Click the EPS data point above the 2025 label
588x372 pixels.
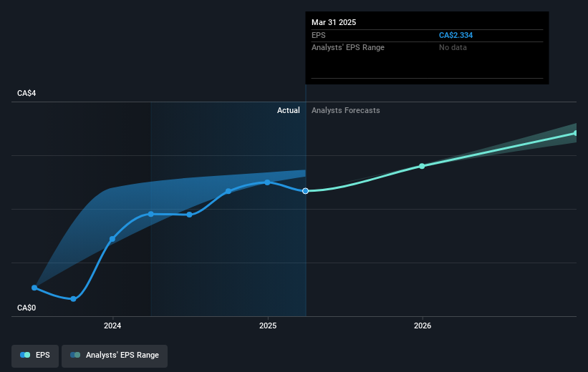[x=267, y=182]
